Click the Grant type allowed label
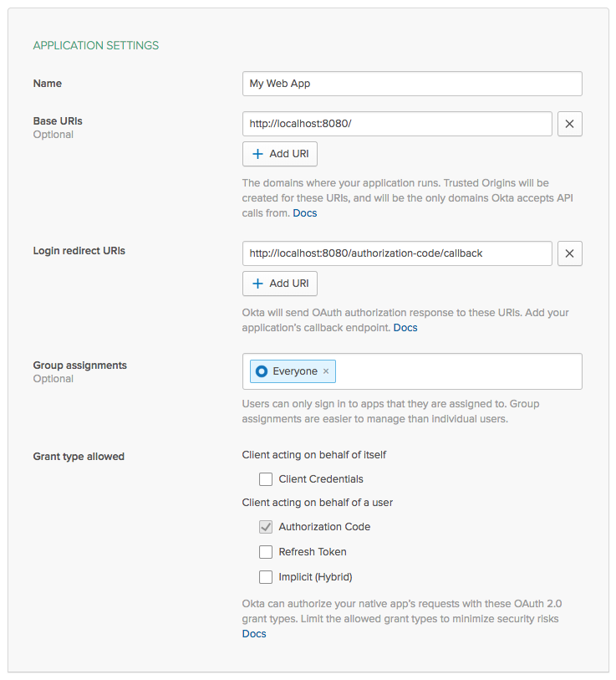Screen dimensions: 616x680 (79, 457)
